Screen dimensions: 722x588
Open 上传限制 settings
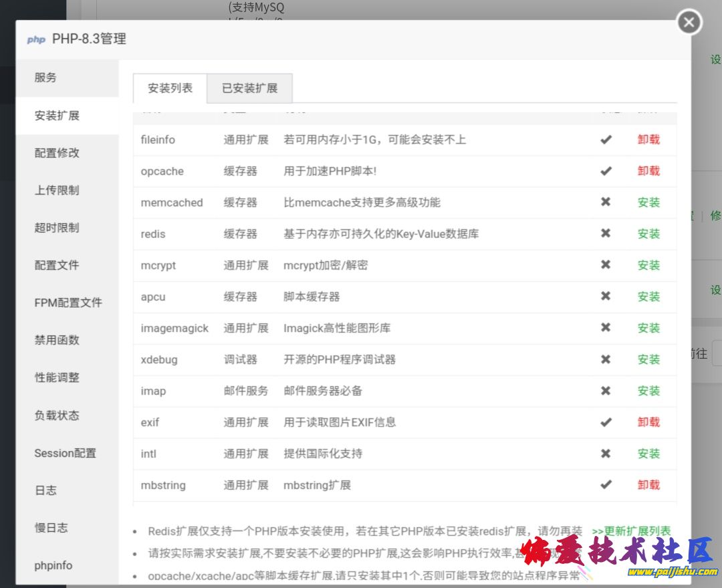68,190
